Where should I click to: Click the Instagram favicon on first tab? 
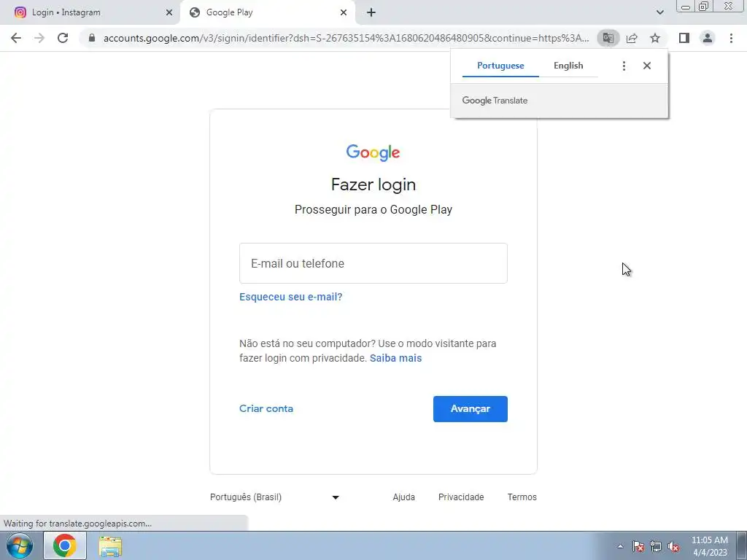pos(20,12)
